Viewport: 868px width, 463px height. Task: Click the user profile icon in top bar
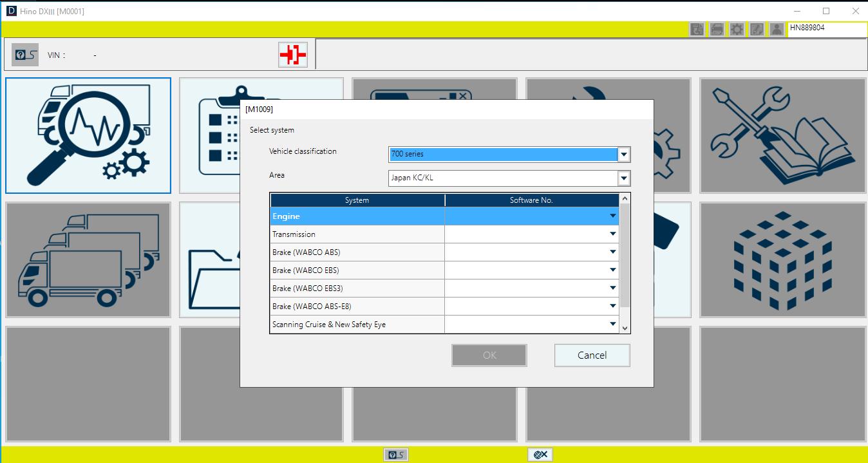[777, 29]
